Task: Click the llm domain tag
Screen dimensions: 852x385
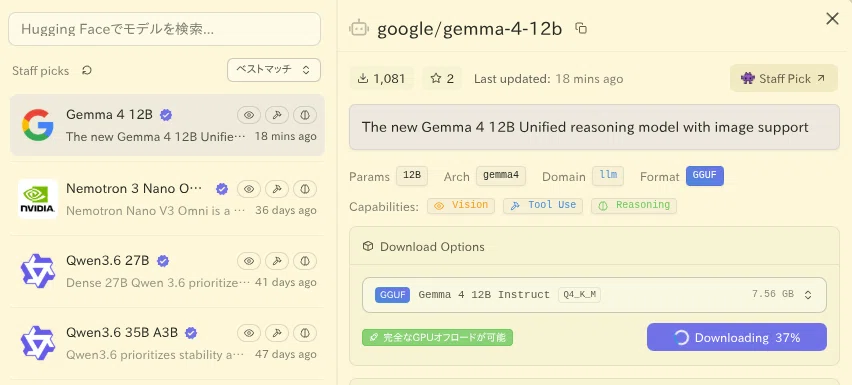Action: 608,176
